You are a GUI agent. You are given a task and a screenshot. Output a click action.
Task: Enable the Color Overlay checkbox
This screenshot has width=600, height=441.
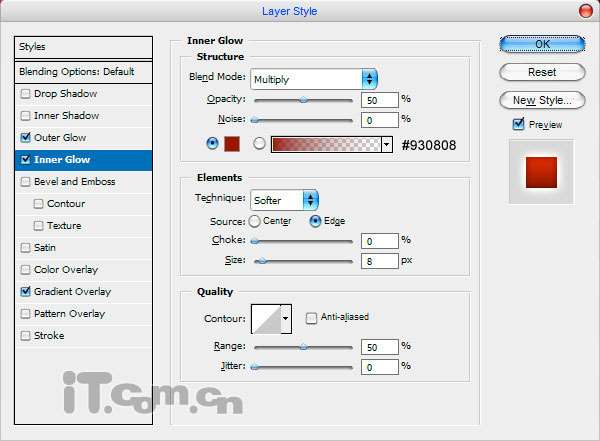coord(25,270)
